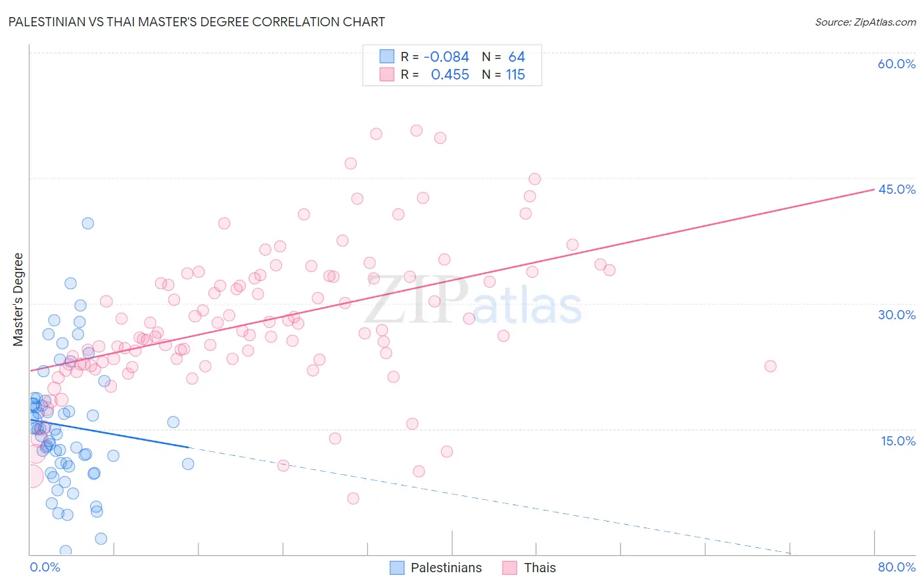Click the far-right isolated pink data point

point(770,366)
